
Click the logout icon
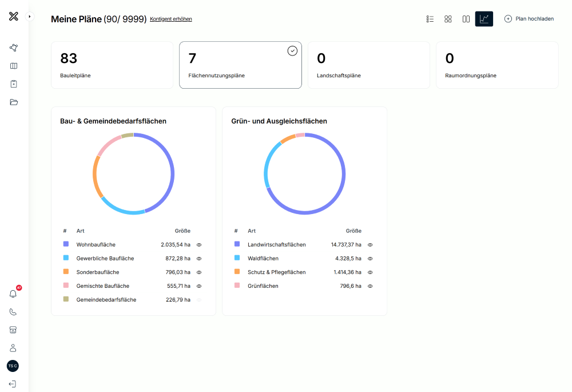13,384
